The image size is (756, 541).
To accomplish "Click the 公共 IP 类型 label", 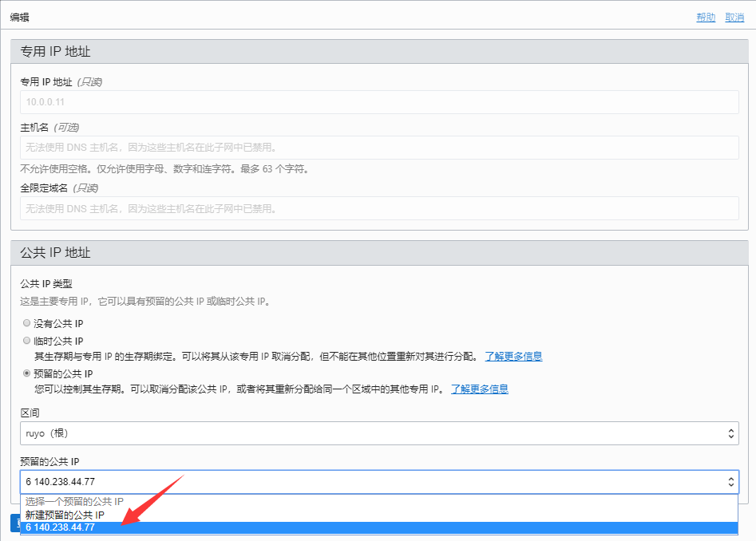I will pos(46,284).
